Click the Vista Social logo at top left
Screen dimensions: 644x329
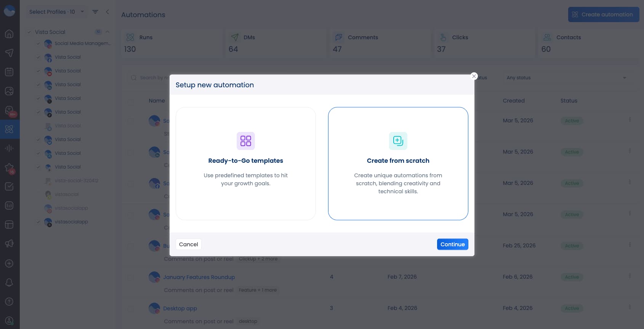pyautogui.click(x=9, y=11)
